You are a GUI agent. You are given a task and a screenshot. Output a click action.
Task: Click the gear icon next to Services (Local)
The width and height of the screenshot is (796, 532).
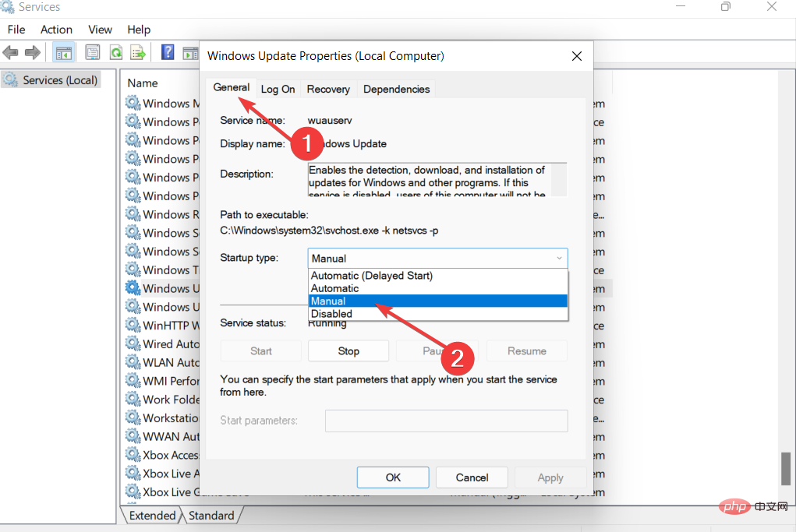[x=10, y=79]
